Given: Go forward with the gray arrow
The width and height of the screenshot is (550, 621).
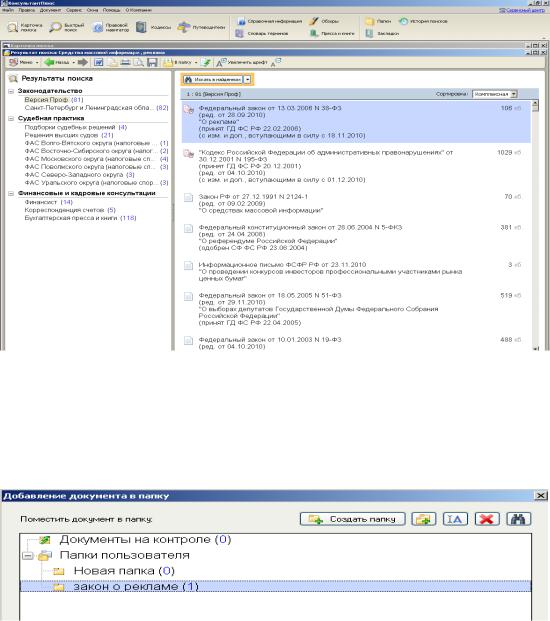Looking at the screenshot, I should point(82,62).
